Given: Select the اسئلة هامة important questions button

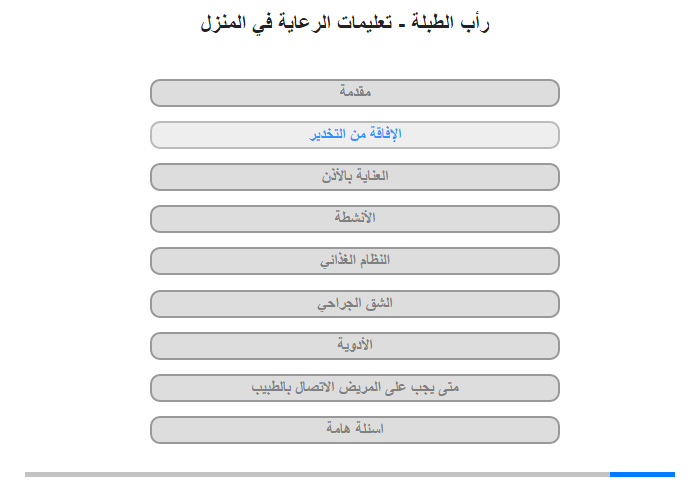Looking at the screenshot, I should [x=355, y=430].
